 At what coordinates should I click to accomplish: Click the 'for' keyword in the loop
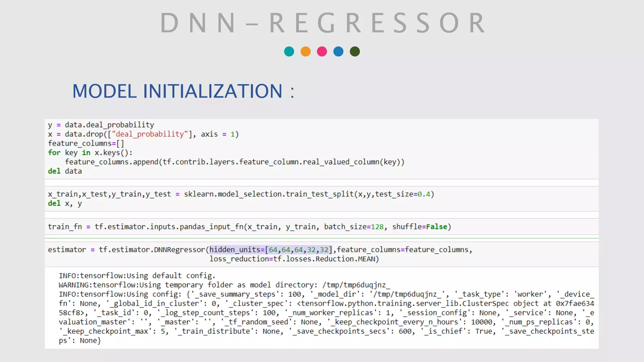click(x=54, y=153)
